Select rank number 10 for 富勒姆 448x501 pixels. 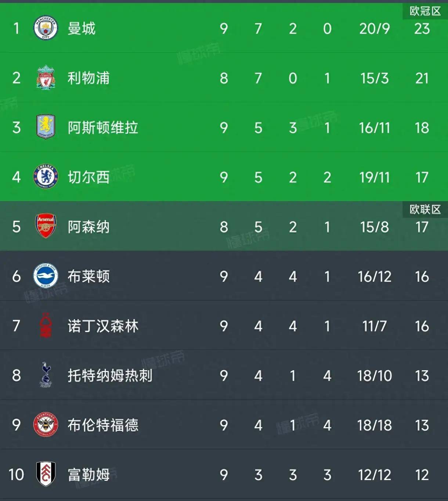click(x=17, y=475)
